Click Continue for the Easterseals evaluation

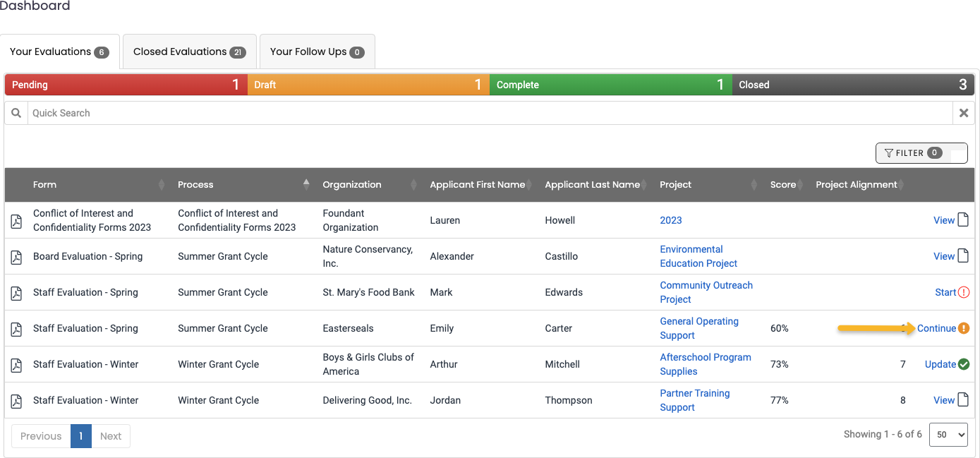tap(938, 328)
